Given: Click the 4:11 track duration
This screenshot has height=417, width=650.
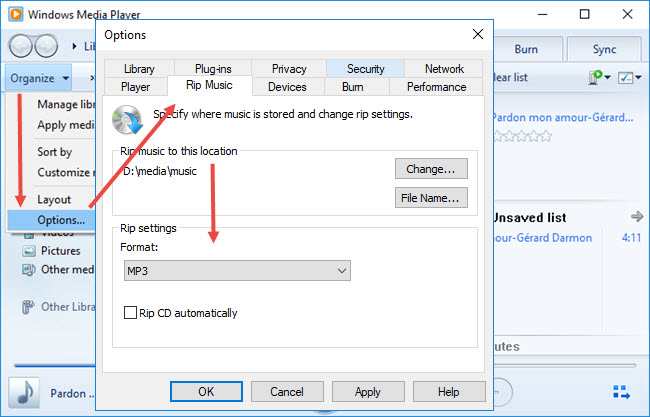Looking at the screenshot, I should tap(631, 238).
